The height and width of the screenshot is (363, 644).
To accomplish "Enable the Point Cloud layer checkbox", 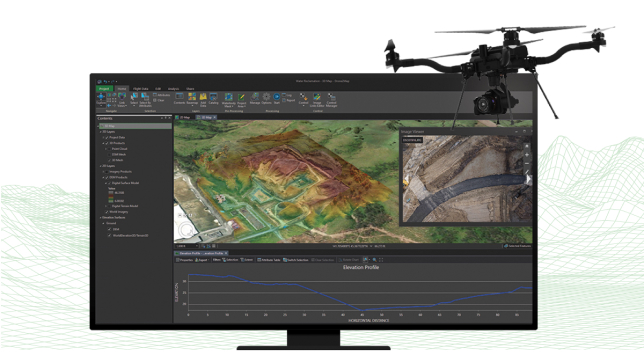I will 110,149.
